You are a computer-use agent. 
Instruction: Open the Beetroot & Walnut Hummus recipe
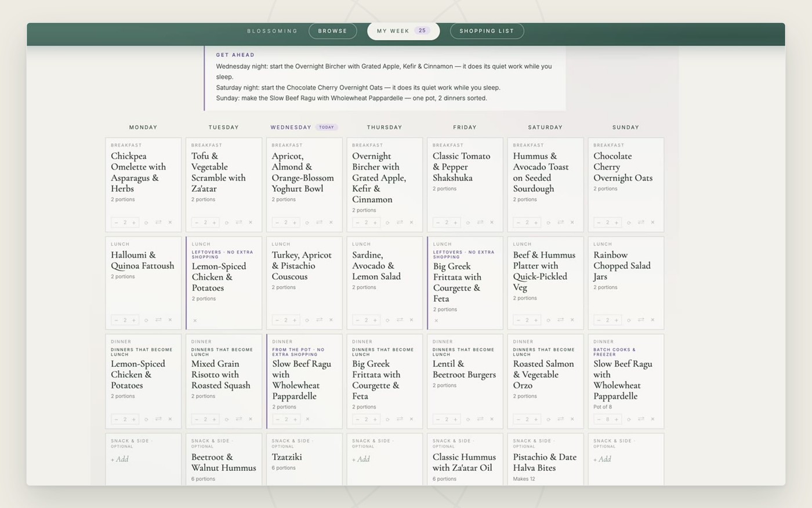click(x=223, y=463)
